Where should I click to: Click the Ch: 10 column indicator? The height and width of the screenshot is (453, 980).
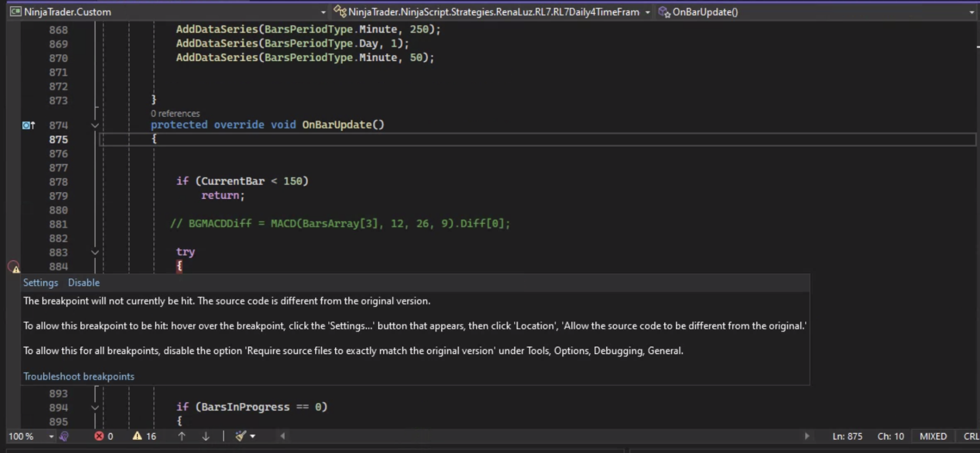tap(891, 437)
